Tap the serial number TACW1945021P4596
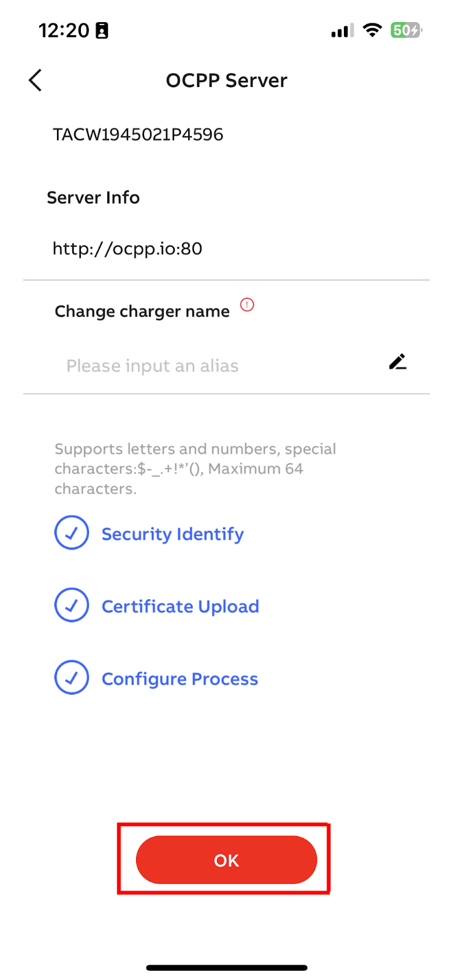 [138, 135]
